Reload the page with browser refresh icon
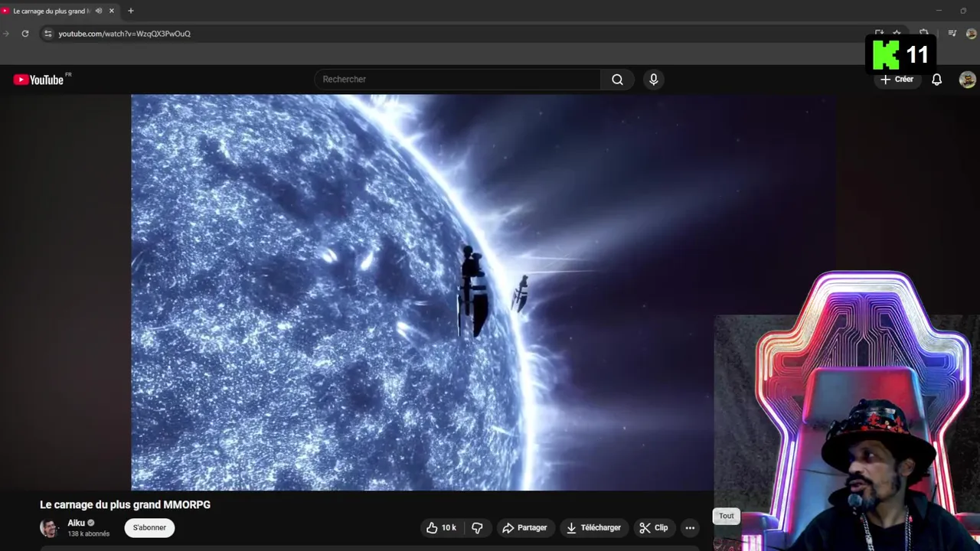The height and width of the screenshot is (551, 980). click(25, 34)
